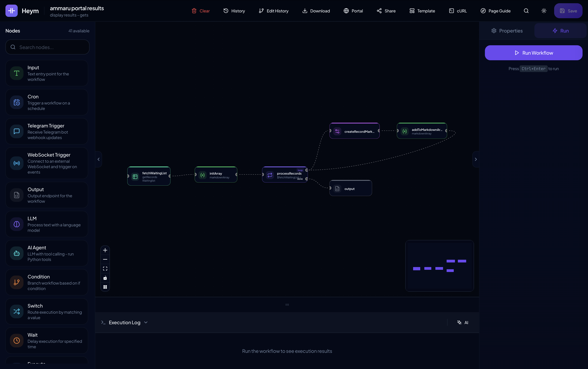Viewport: 588px width, 369px height.
Task: Click the minimap preview at bottom right
Action: point(439,266)
